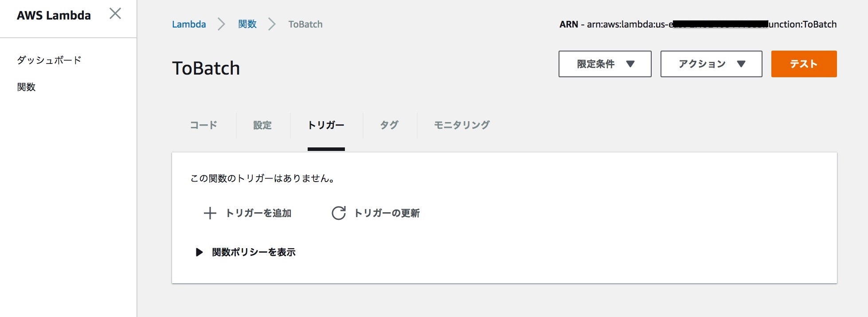Screen dimensions: 868x317
Task: Expand 関数ポリシーを表示 disclosure triangle
Action: pyautogui.click(x=199, y=252)
